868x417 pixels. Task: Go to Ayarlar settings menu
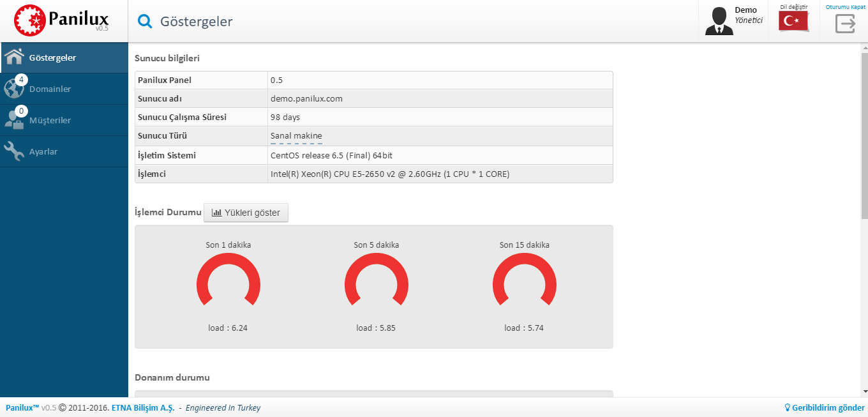click(x=43, y=152)
